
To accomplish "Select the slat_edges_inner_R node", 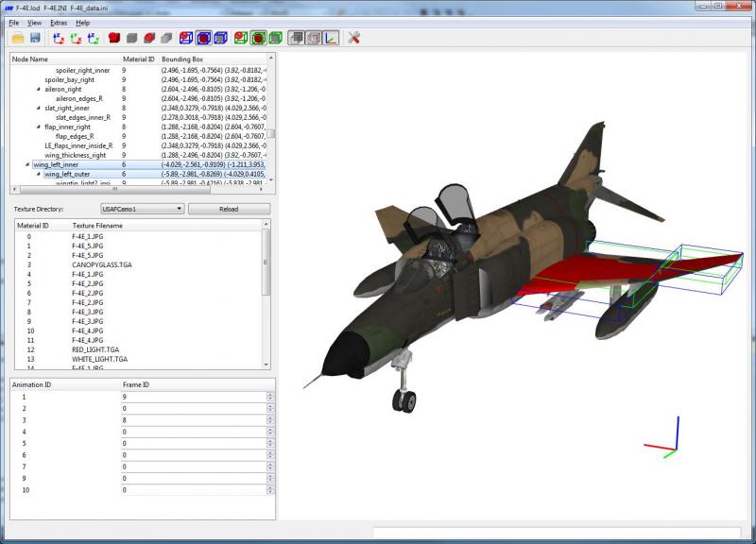I will tap(83, 117).
